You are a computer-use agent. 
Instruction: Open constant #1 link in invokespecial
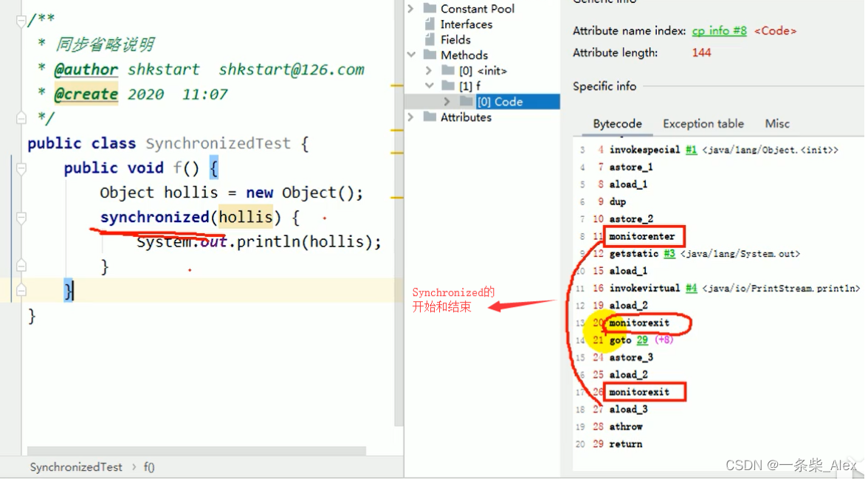click(x=691, y=150)
